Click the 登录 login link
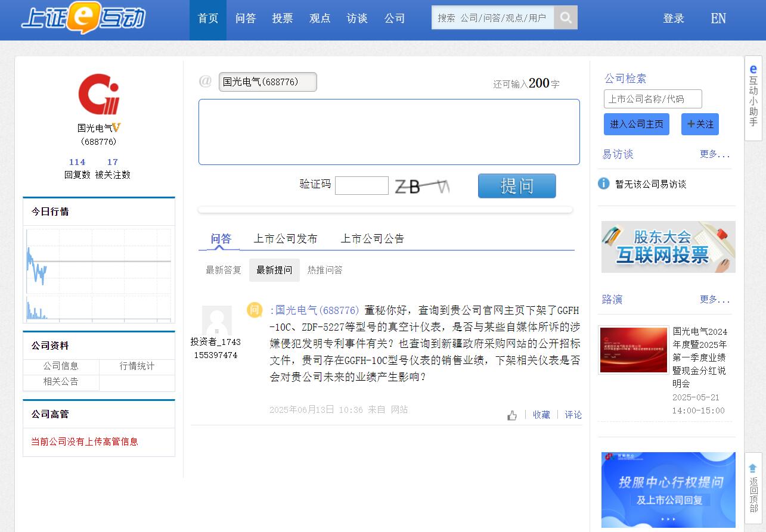Viewport: 766px width, 532px height. [x=674, y=18]
